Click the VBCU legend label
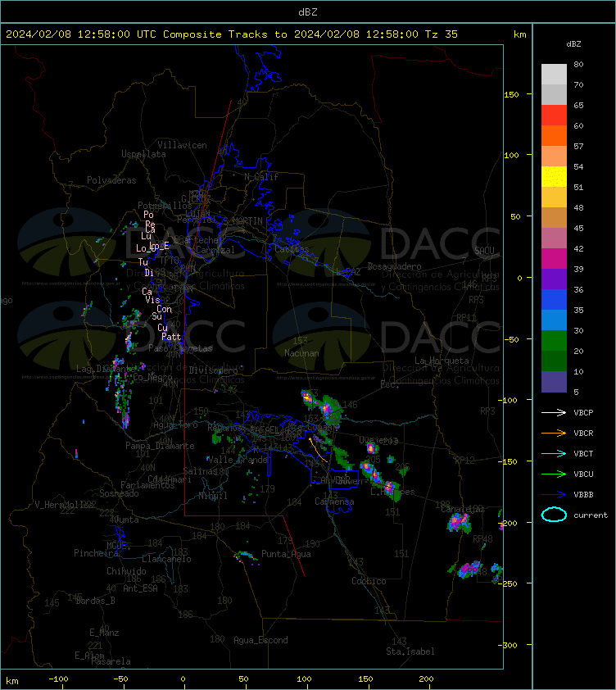This screenshot has height=690, width=616. click(x=583, y=474)
